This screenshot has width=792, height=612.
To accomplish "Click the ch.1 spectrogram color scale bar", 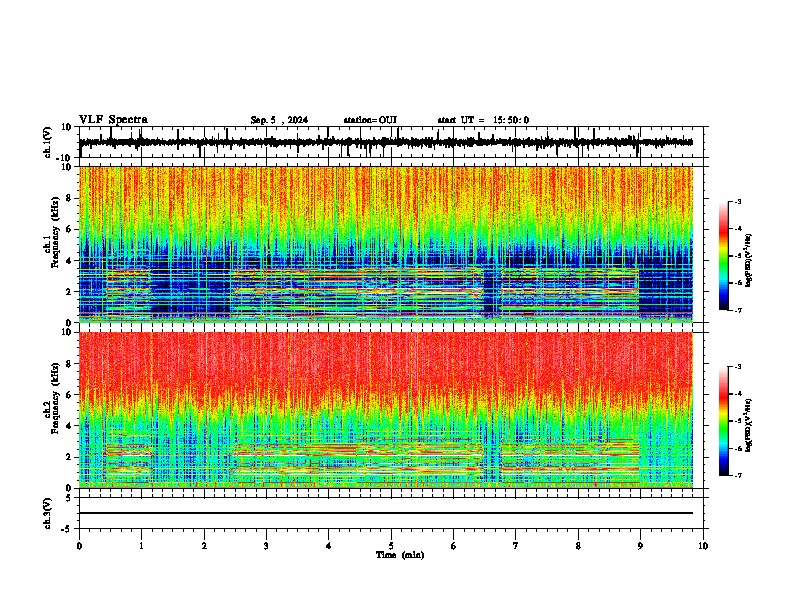I will pos(723,256).
